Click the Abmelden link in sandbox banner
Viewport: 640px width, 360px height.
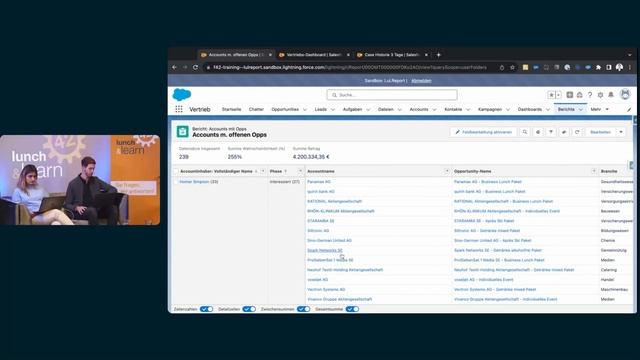point(421,81)
